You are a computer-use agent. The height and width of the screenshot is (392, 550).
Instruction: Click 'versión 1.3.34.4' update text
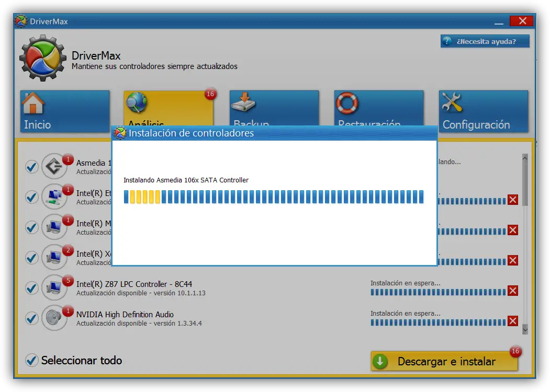(177, 324)
